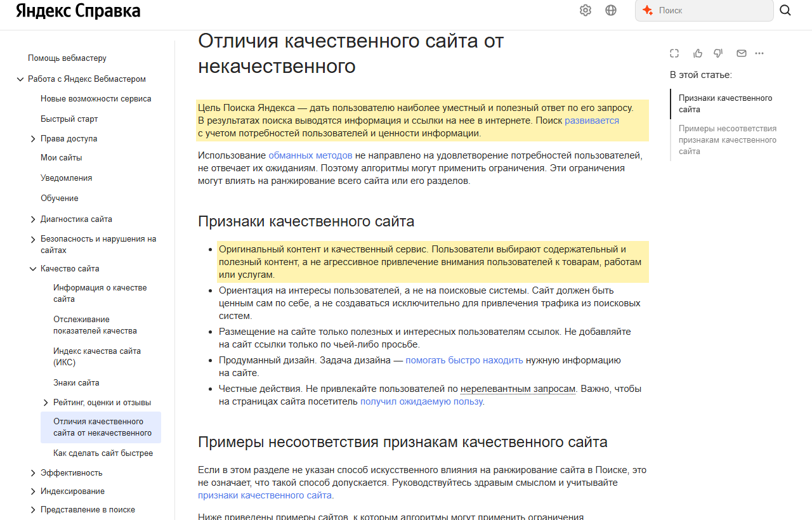812x520 pixels.
Task: Expand the Рейтинг, оценки и отзывы chevron
Action: pyautogui.click(x=46, y=403)
